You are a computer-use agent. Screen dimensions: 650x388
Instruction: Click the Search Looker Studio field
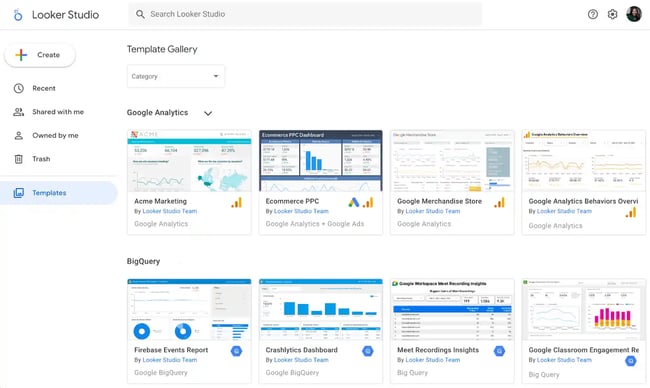(x=305, y=14)
